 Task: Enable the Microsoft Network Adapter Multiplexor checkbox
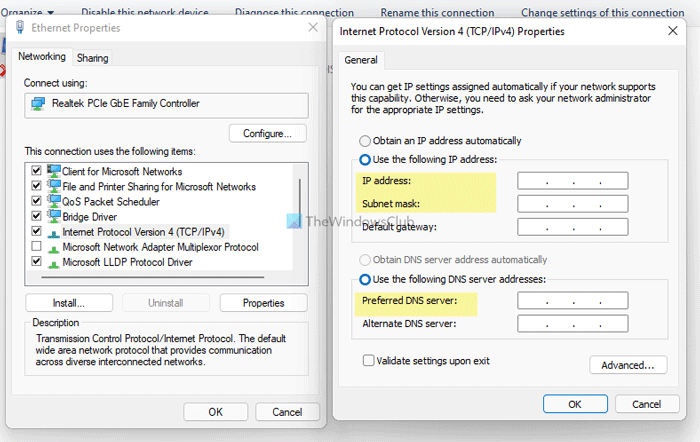(37, 246)
